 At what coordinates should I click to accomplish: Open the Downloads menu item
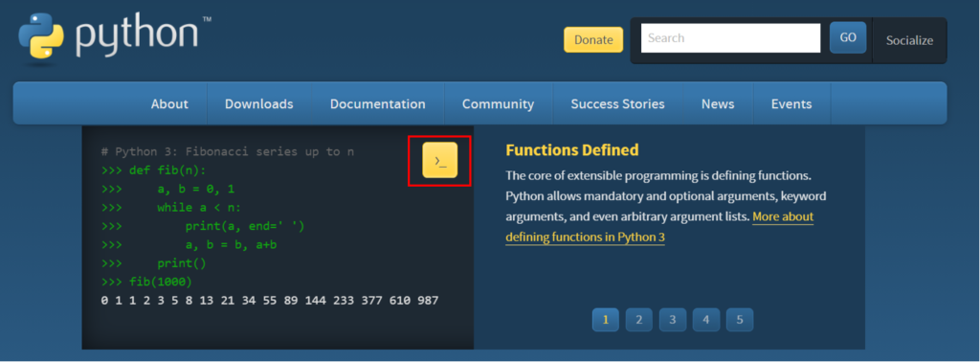coord(258,103)
